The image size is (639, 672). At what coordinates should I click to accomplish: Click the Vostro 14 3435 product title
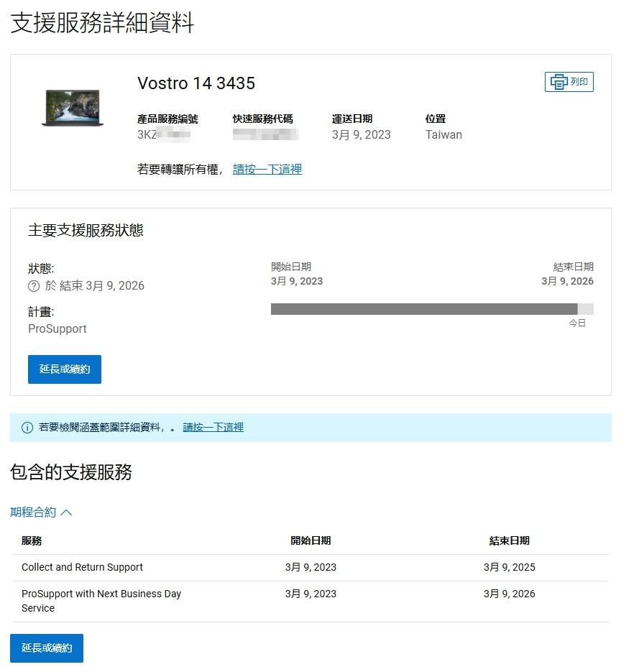click(196, 83)
